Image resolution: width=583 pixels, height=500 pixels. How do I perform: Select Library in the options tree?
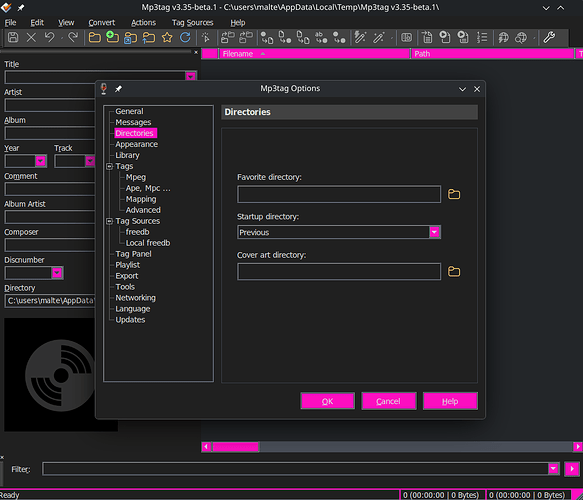(x=127, y=155)
